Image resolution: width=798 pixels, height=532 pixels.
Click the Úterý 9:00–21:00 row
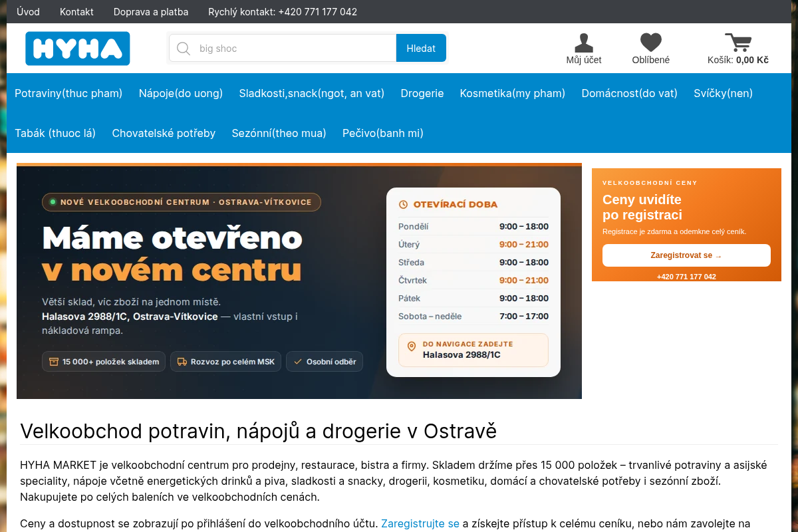pyautogui.click(x=473, y=244)
